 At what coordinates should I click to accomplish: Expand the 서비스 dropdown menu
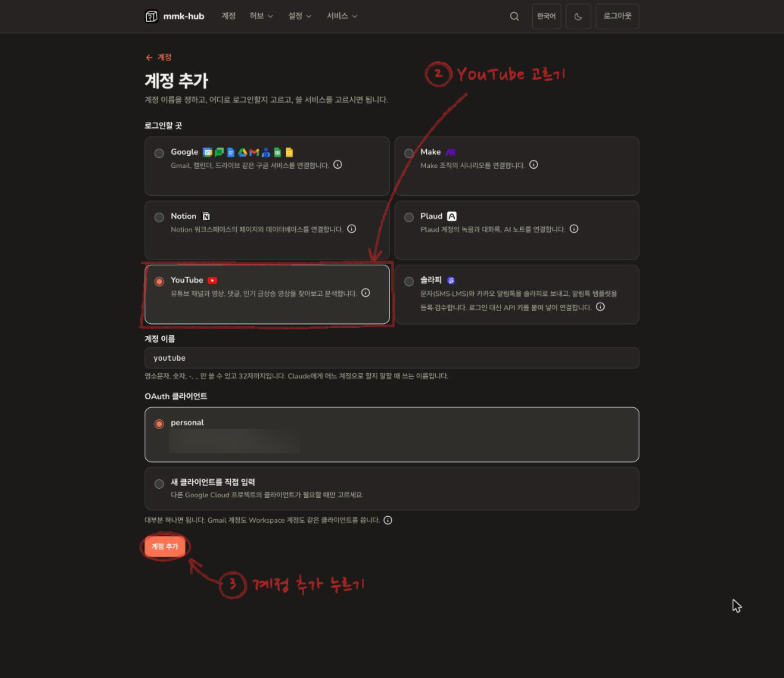[342, 16]
